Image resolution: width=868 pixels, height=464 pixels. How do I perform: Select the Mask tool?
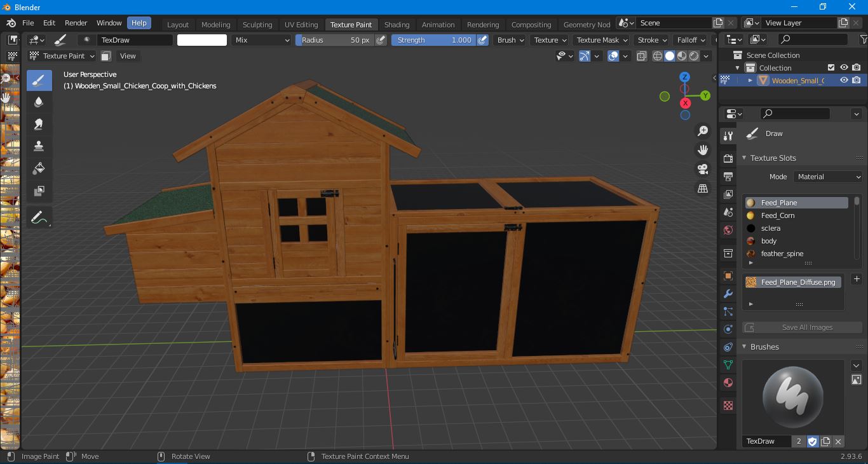click(39, 191)
